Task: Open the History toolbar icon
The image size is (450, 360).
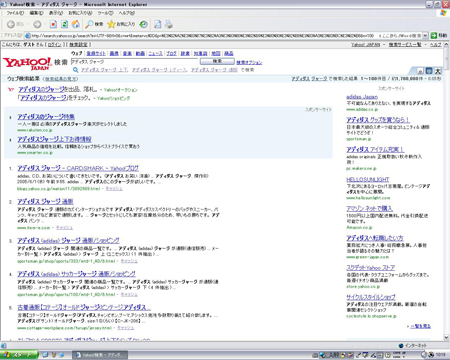Action: (x=144, y=24)
